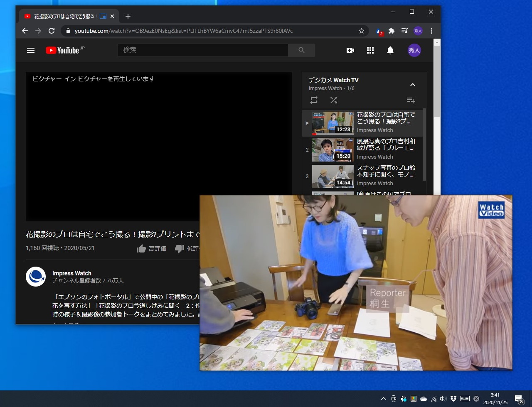Click the search magnifier icon
The width and height of the screenshot is (532, 407).
301,50
